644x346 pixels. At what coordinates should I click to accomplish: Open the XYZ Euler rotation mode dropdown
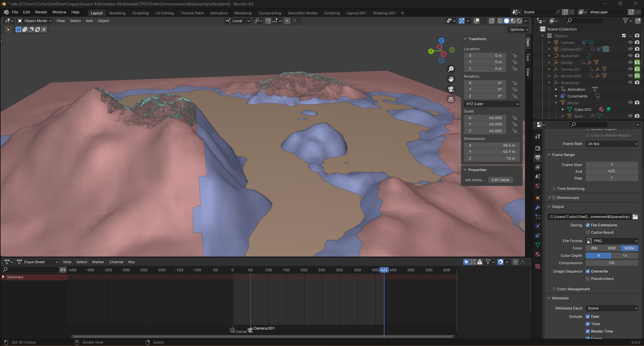tap(491, 104)
